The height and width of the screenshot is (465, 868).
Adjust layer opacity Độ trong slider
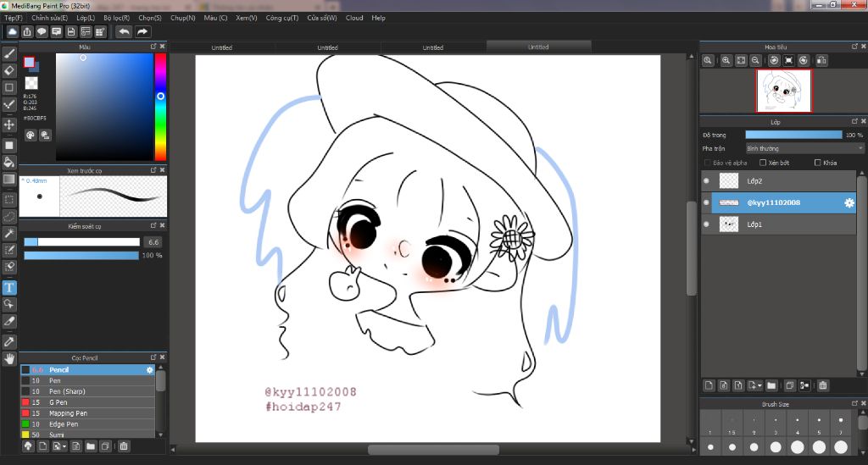[x=793, y=135]
